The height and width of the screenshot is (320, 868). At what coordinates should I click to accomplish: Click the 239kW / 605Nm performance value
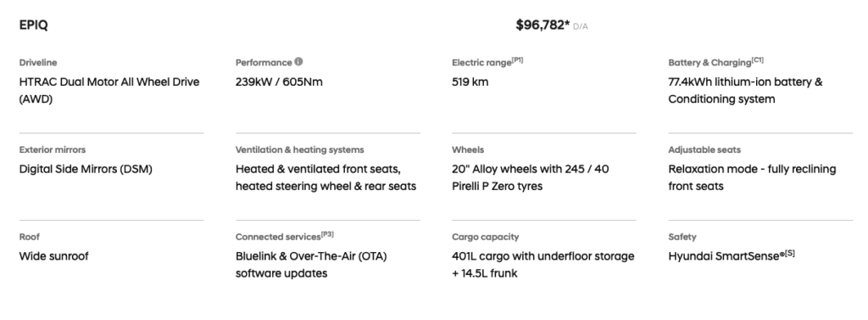click(x=279, y=82)
